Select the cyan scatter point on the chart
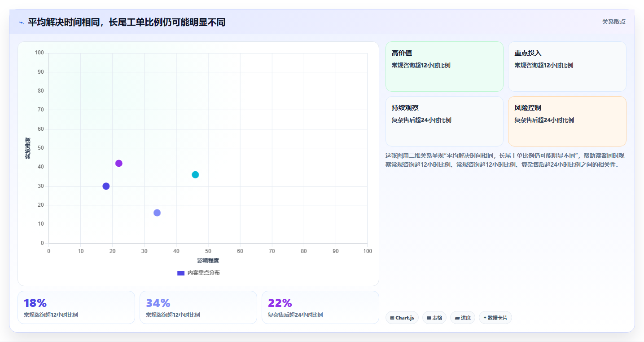Image resolution: width=644 pixels, height=342 pixels. point(195,174)
